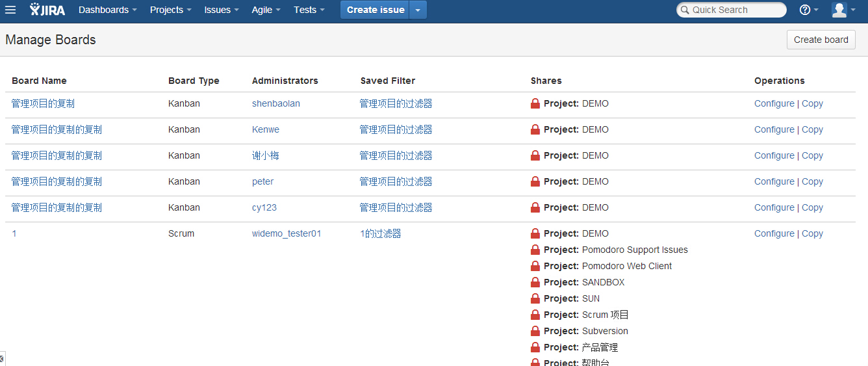
Task: Click the JIRA logo
Action: (47, 10)
